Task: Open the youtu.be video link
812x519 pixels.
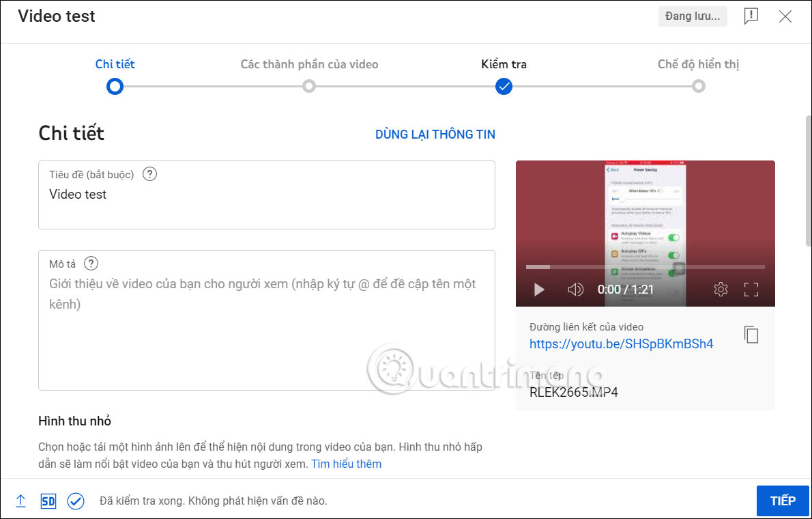Action: 622,343
